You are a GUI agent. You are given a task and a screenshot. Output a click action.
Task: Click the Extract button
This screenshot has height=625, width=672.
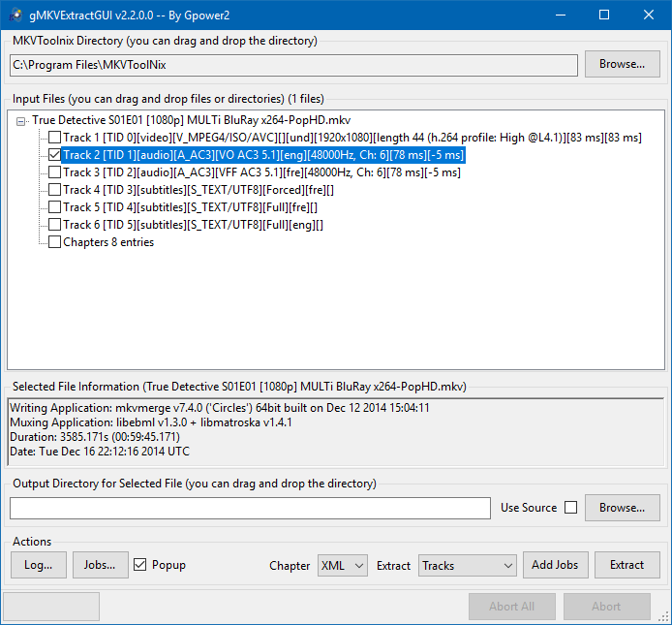point(627,565)
